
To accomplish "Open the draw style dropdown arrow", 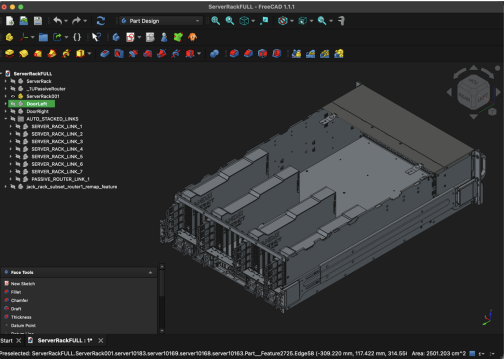I will click(292, 21).
